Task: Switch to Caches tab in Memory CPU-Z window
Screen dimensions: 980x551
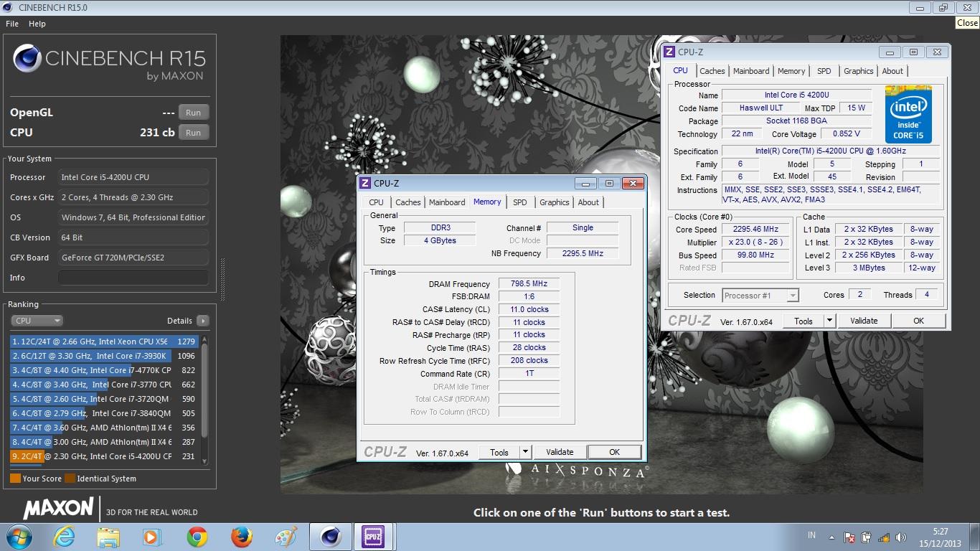Action: pyautogui.click(x=408, y=202)
